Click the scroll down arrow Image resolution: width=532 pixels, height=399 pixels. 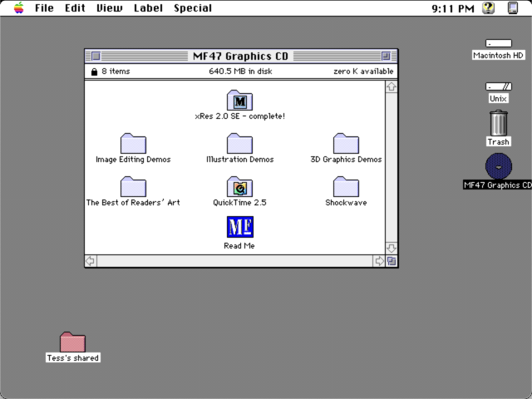[392, 249]
